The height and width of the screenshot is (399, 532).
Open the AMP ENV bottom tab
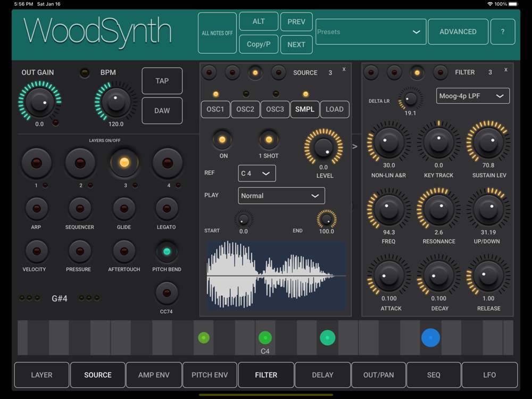click(154, 375)
